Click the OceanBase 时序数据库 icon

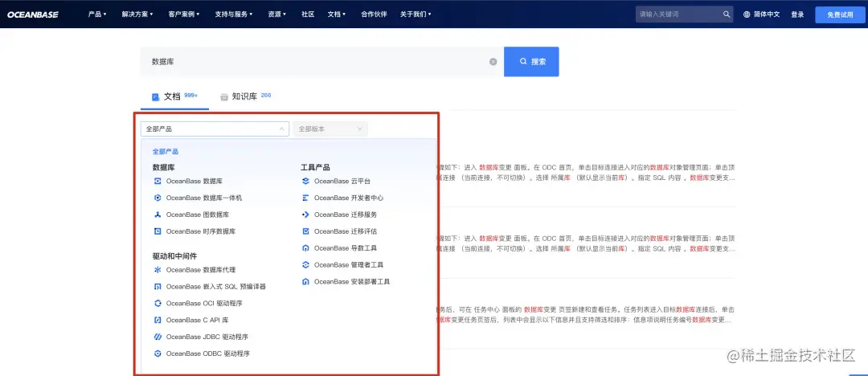(158, 231)
